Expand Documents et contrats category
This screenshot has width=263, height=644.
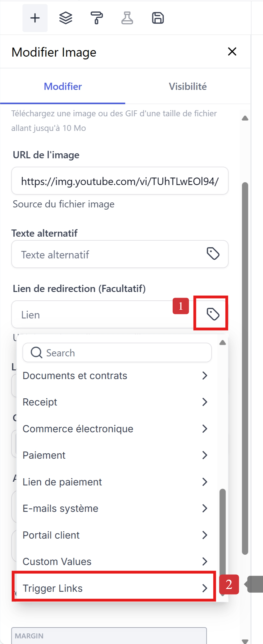[x=115, y=376]
